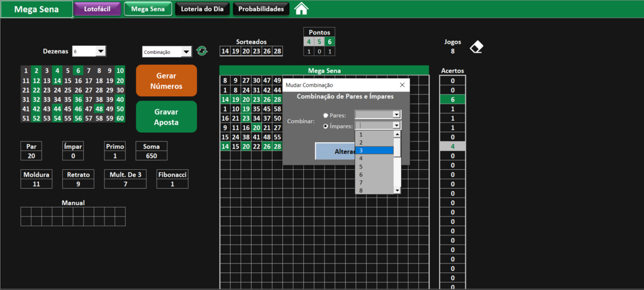
Task: Click the Sorteados number 23
Action: (x=257, y=52)
